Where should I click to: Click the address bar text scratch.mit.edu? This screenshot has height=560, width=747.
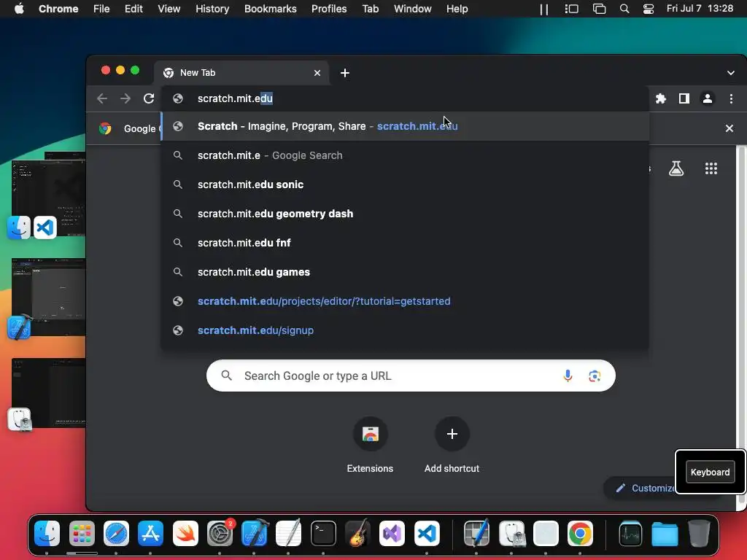point(236,98)
